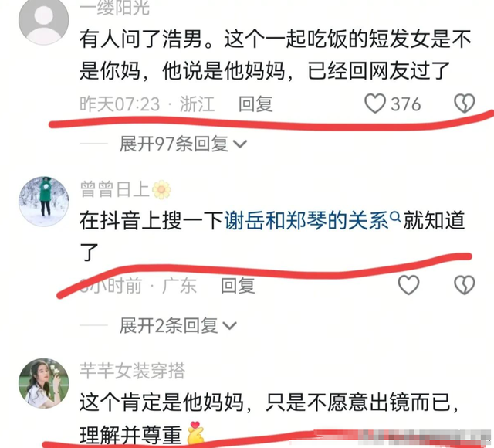Open 曾曾日上's snowy avatar
The height and width of the screenshot is (448, 494).
point(44,202)
